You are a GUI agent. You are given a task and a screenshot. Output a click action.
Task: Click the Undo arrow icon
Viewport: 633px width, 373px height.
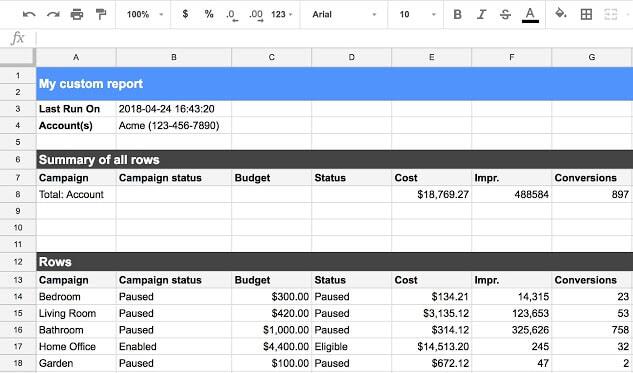pyautogui.click(x=29, y=15)
